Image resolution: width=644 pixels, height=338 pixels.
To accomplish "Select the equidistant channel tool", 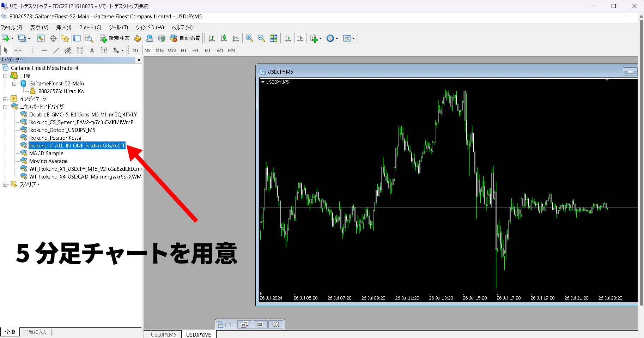I will click(x=68, y=50).
